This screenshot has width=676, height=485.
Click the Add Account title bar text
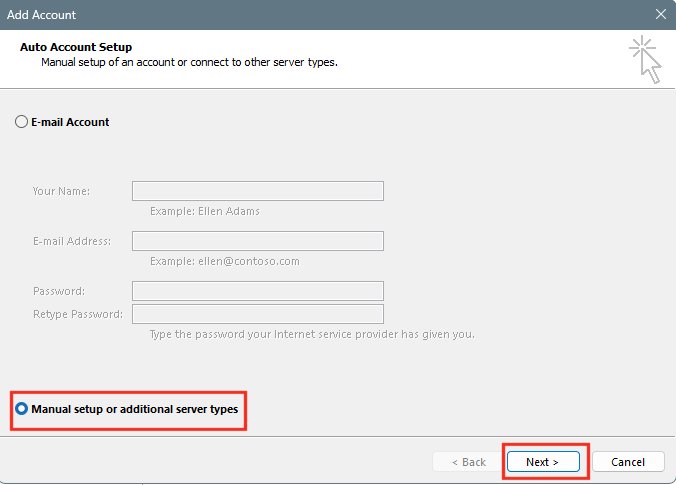click(42, 15)
